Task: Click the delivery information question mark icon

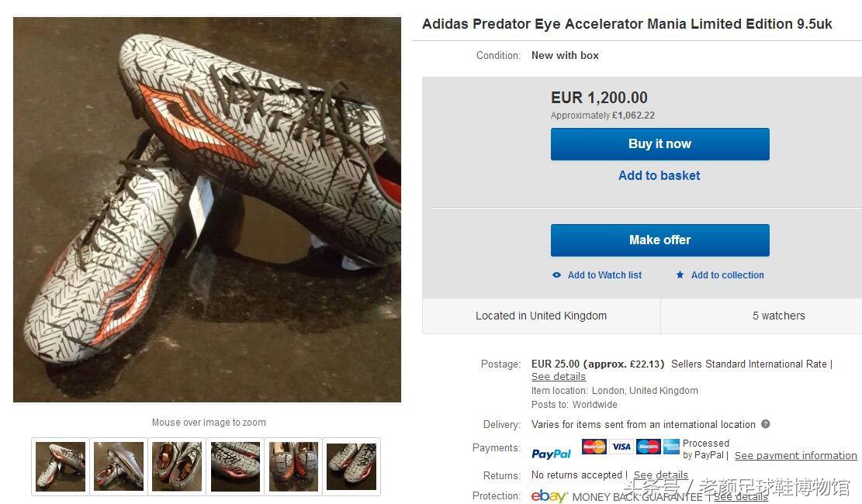Action: pos(766,424)
